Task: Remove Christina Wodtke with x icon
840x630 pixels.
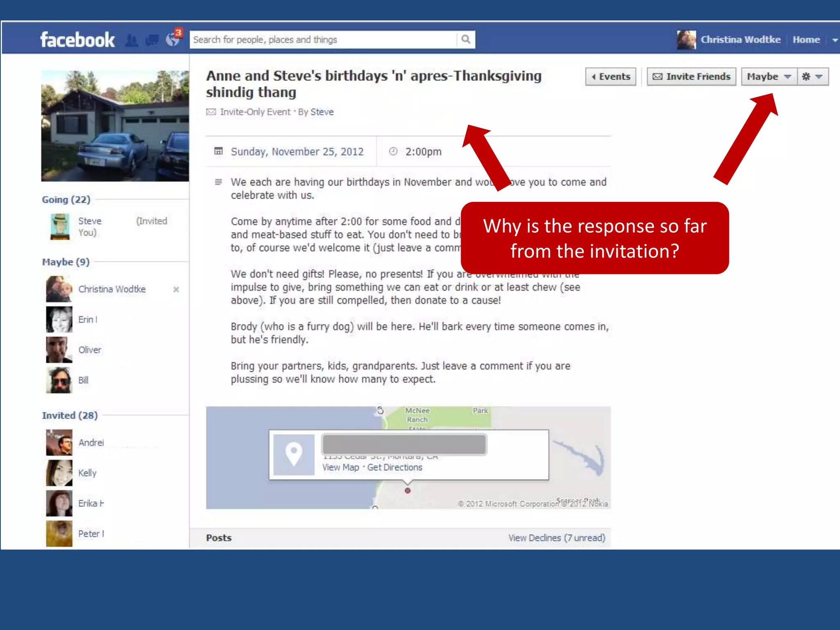Action: pos(176,290)
